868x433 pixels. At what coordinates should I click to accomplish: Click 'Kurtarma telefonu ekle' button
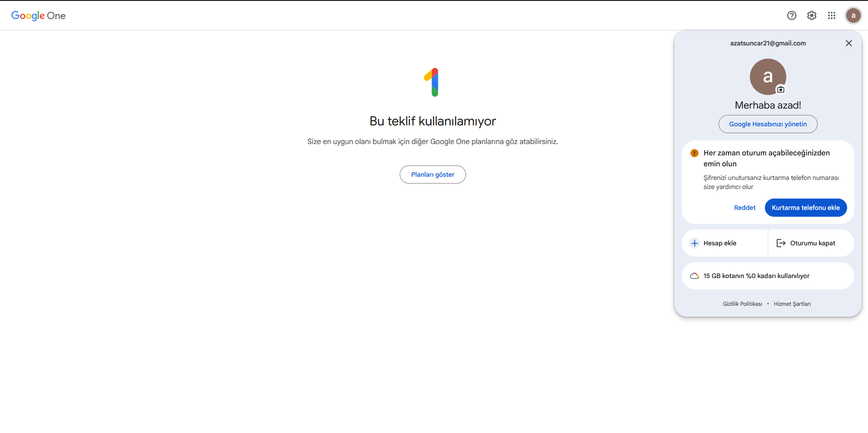(806, 208)
